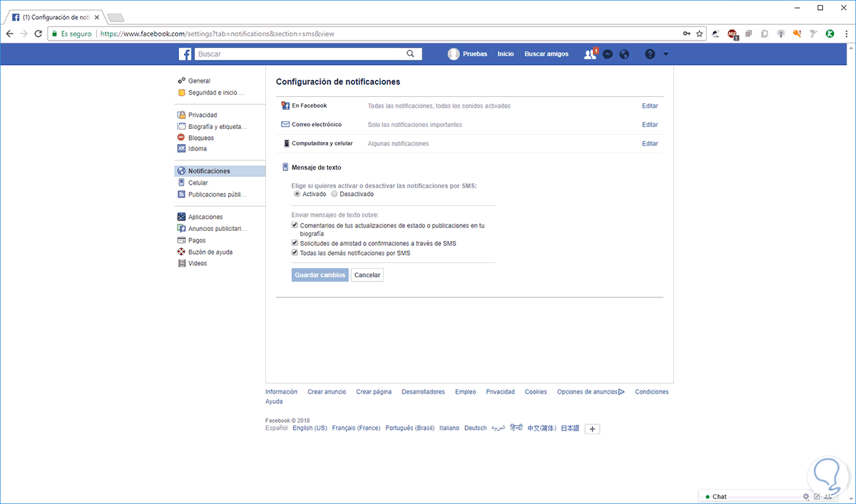
Task: Click the browser reload icon
Action: click(x=39, y=34)
